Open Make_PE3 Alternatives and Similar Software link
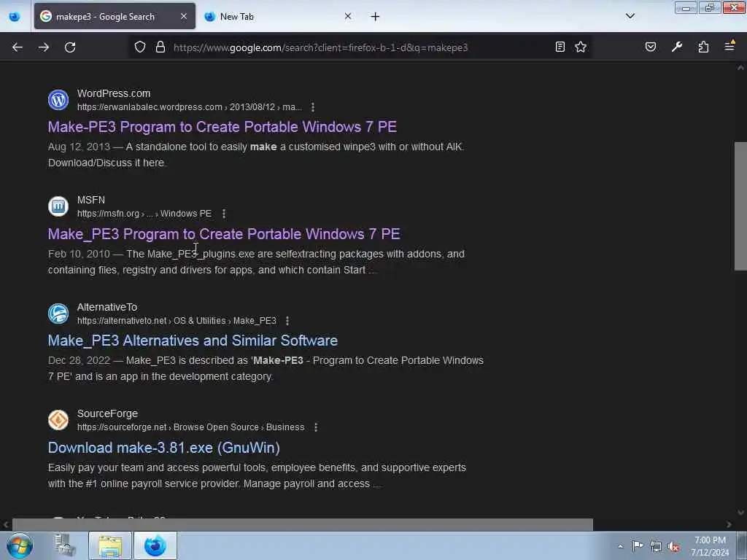 [193, 341]
